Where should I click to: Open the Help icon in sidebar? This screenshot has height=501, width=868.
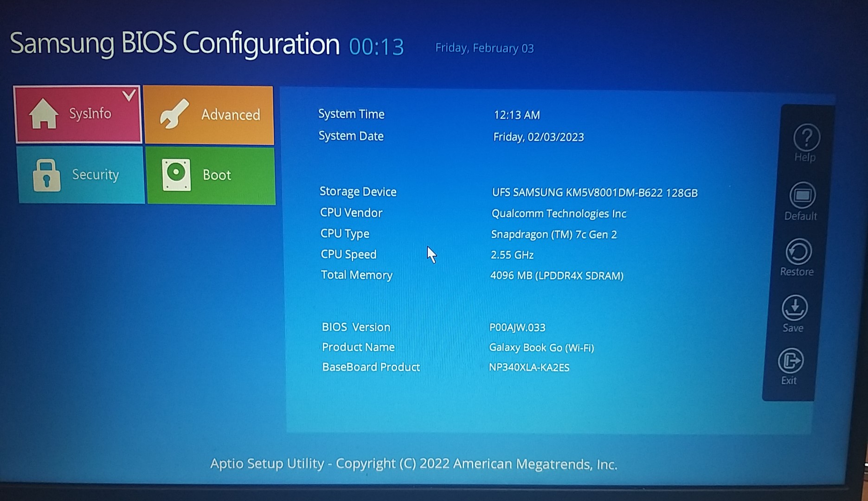pyautogui.click(x=806, y=138)
